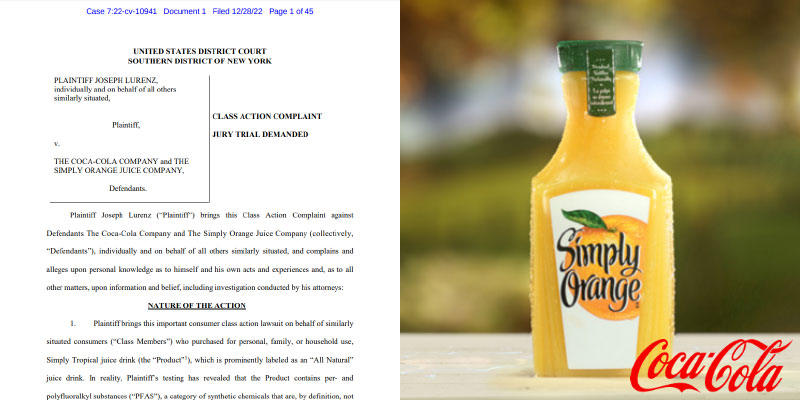This screenshot has width=800, height=400.
Task: Click the red Coca-Cola logo
Action: 710,365
